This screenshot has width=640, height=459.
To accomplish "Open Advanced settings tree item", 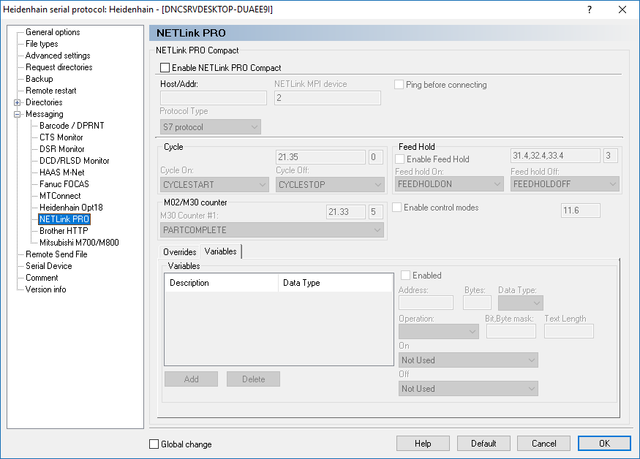I will [58, 55].
